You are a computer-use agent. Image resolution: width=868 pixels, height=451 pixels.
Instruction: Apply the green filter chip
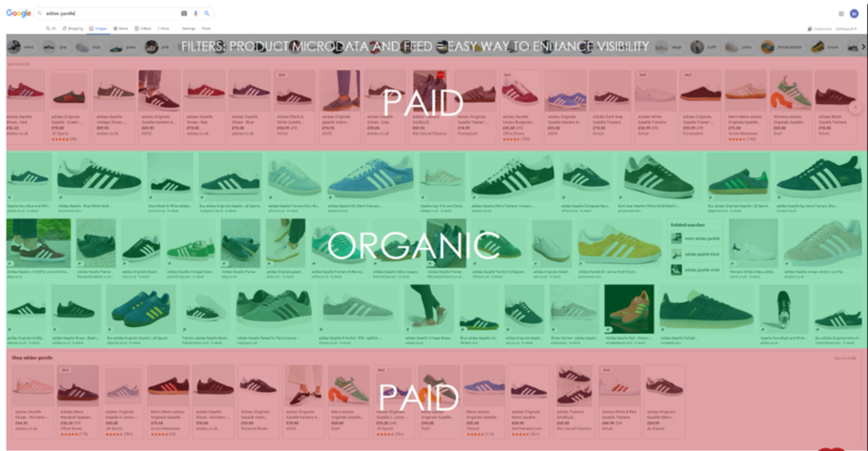(x=123, y=47)
